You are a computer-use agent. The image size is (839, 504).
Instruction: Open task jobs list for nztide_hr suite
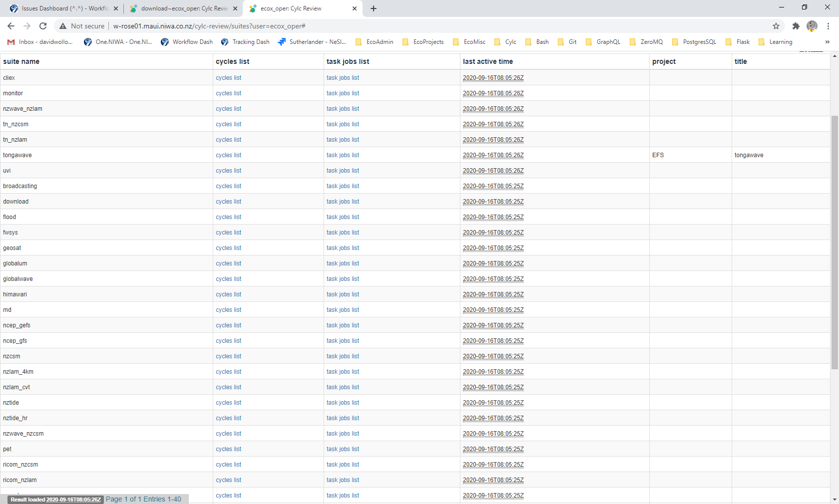pyautogui.click(x=343, y=418)
